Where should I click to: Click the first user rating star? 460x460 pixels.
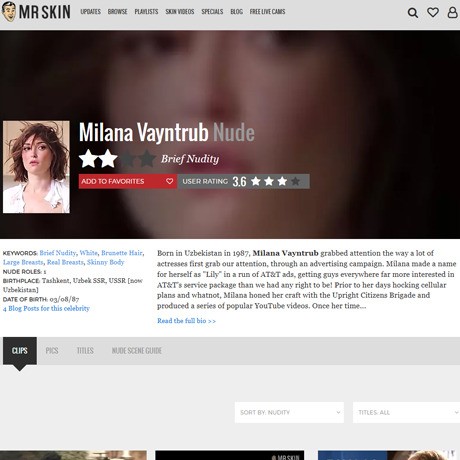click(x=256, y=181)
